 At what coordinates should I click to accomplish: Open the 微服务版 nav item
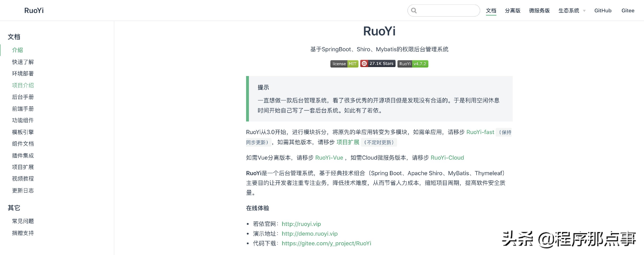[x=539, y=10]
